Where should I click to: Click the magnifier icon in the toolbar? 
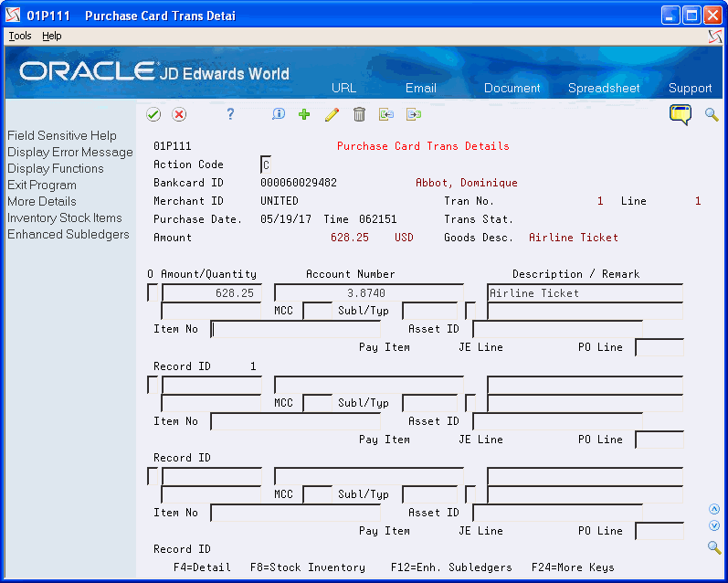pyautogui.click(x=712, y=114)
